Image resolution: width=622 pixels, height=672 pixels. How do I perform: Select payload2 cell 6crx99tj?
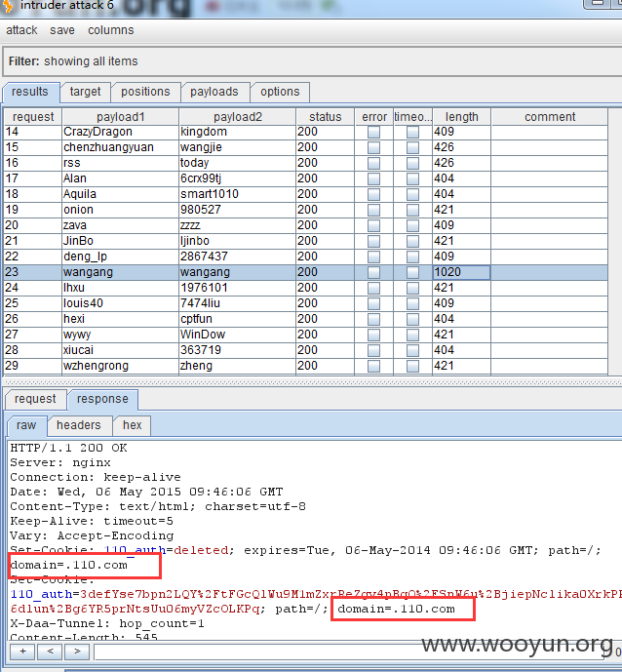point(237,178)
